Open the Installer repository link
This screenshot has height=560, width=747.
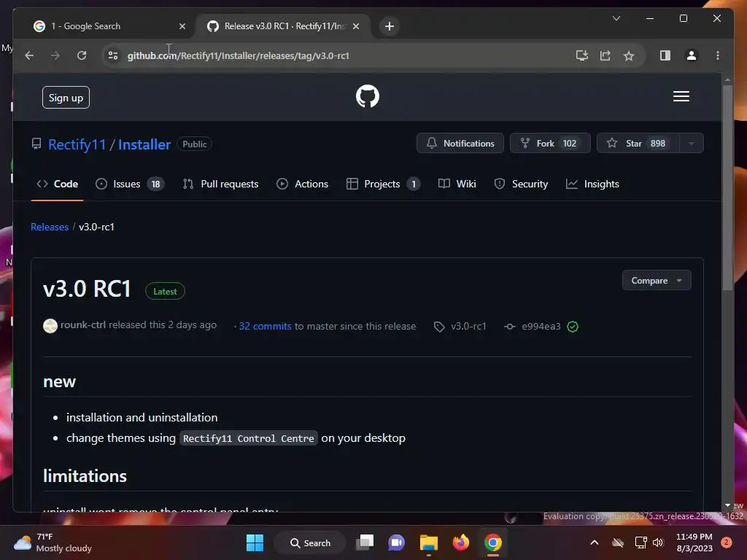click(x=144, y=144)
